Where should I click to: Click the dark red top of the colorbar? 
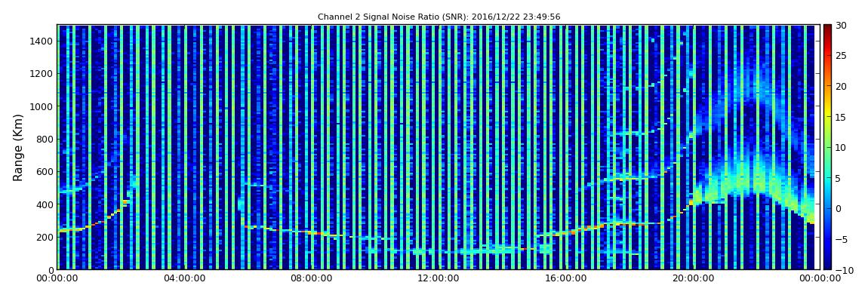[827, 30]
